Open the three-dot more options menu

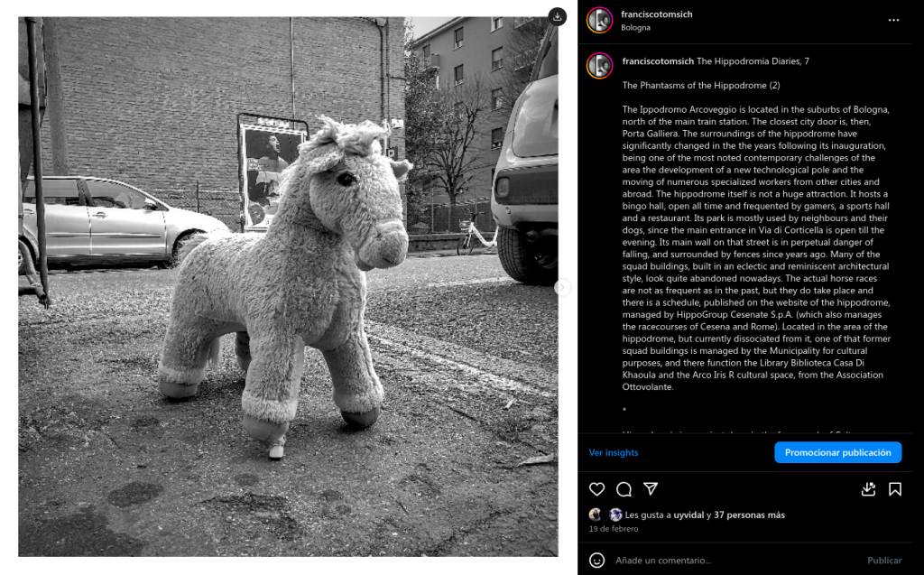894,20
